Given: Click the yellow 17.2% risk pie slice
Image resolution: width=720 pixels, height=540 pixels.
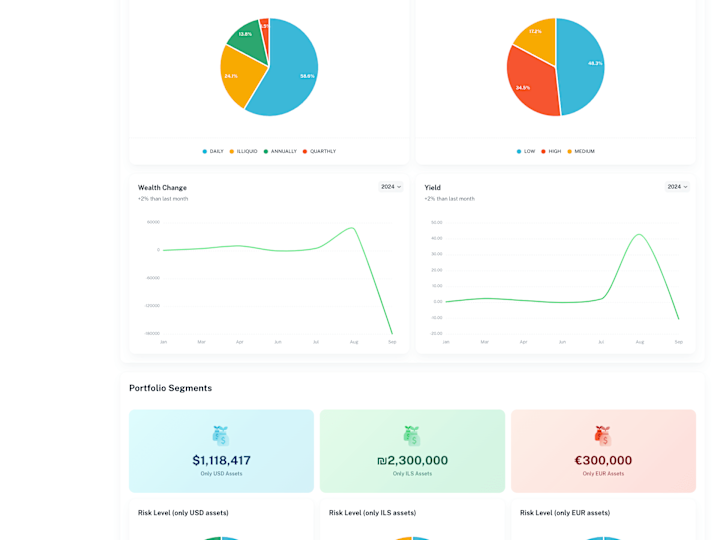Looking at the screenshot, I should coord(540,39).
